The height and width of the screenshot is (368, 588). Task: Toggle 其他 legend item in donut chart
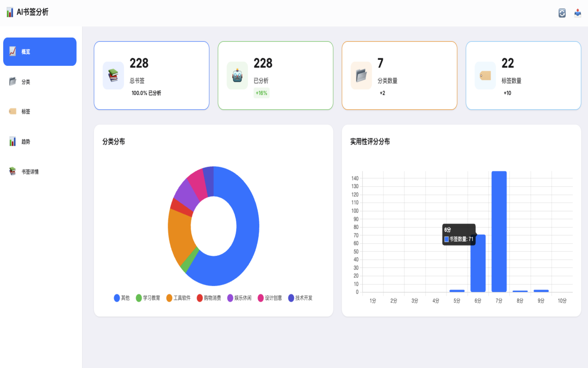click(122, 298)
